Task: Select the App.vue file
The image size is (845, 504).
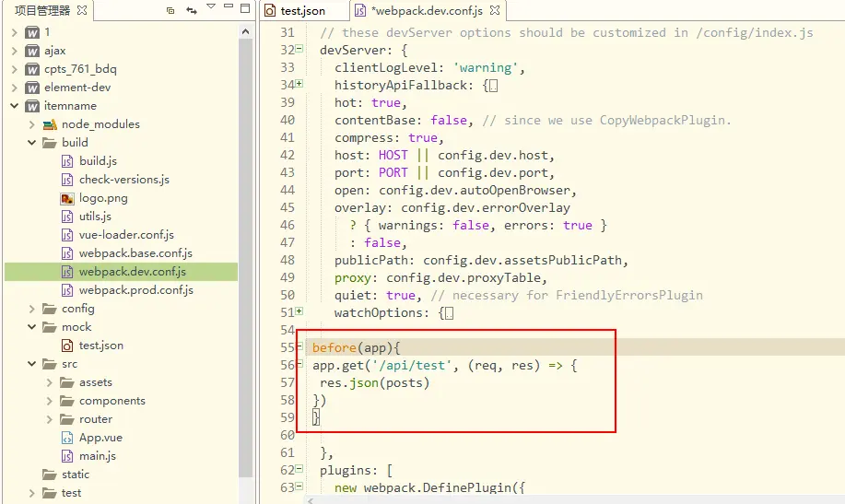Action: point(100,438)
